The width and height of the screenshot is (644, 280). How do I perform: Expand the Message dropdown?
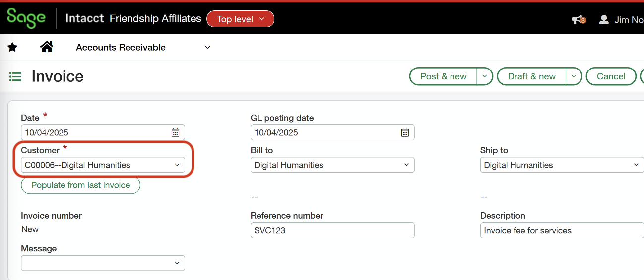pos(177,263)
